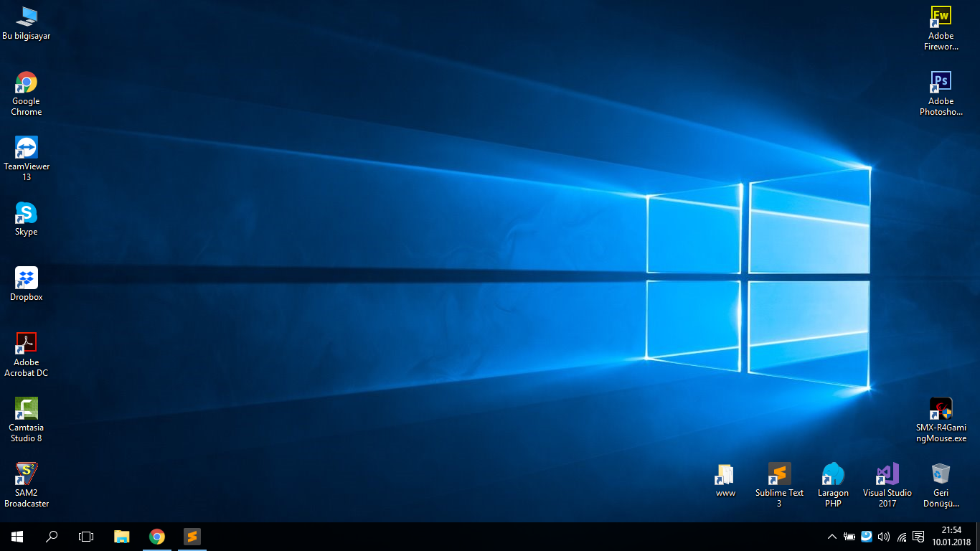Select the Geri Dönüşüm recycle bin icon

[941, 485]
